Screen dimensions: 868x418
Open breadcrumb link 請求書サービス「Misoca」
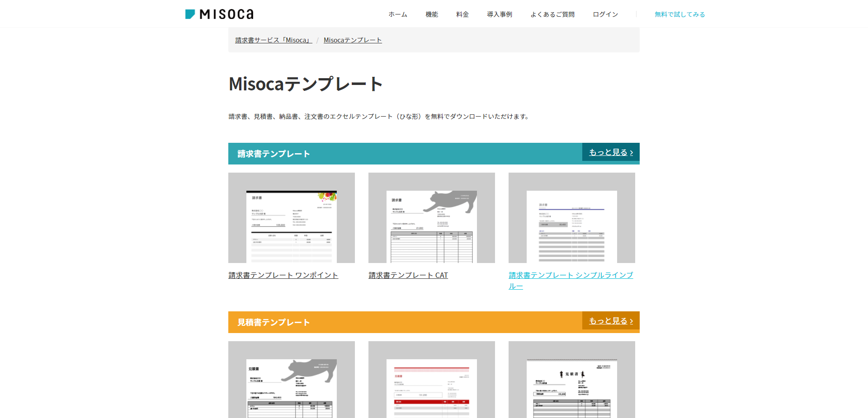(273, 40)
